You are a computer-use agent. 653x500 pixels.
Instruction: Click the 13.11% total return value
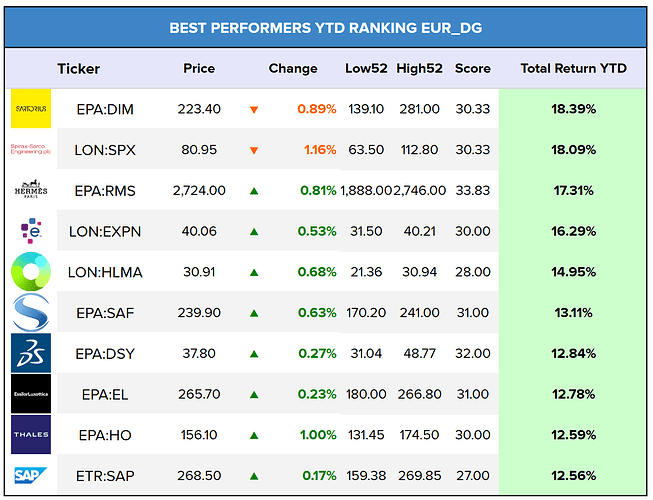pyautogui.click(x=573, y=313)
